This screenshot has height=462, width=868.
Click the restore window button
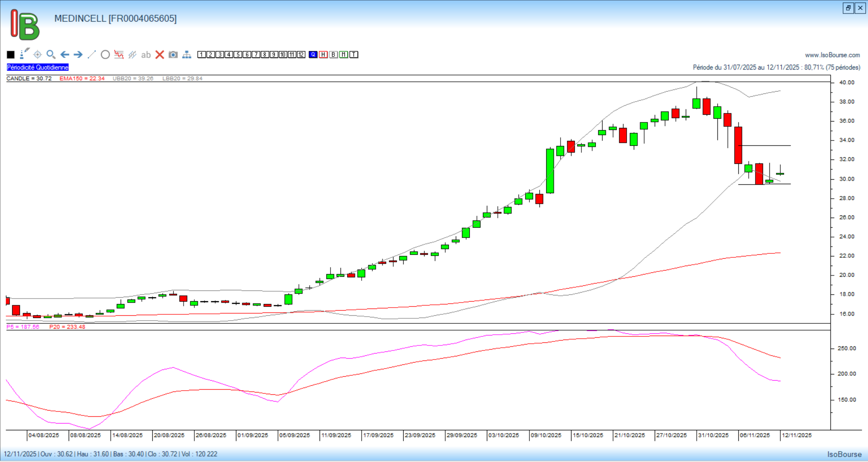point(848,8)
